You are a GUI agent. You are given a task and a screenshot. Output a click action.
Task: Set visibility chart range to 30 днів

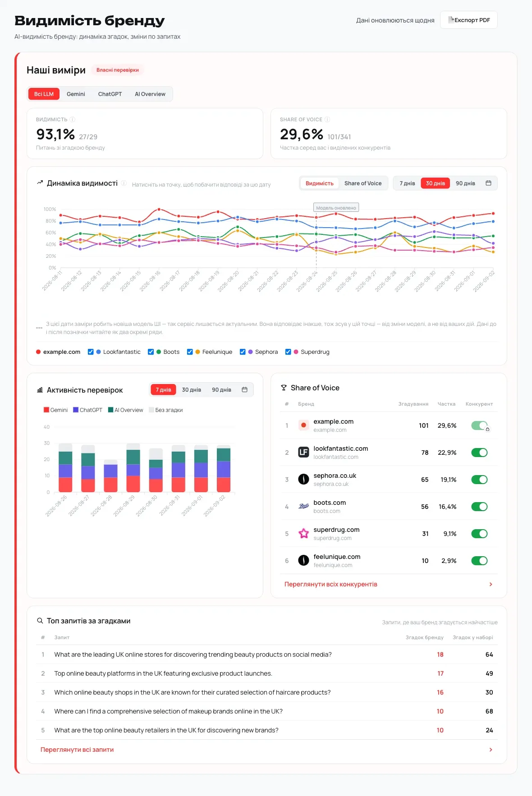coord(436,183)
